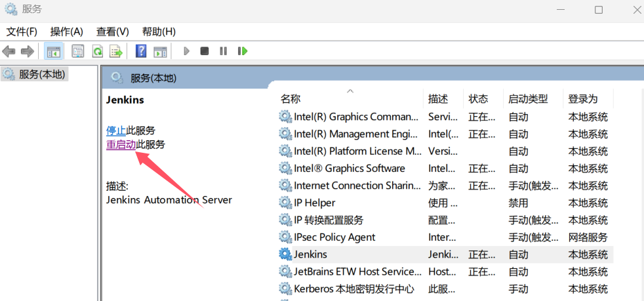Click gear icon beside IP 转换配置服务
Viewport: 644px width, 301px height.
click(285, 220)
